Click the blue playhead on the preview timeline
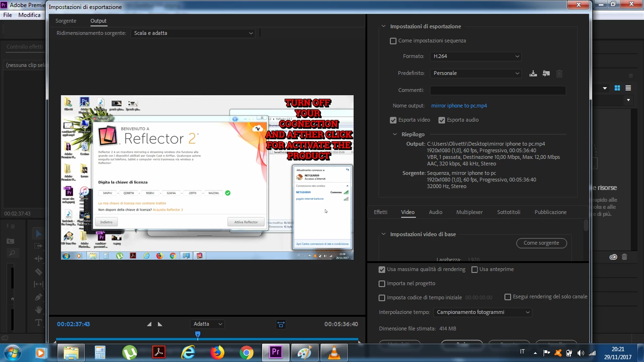 click(x=198, y=335)
